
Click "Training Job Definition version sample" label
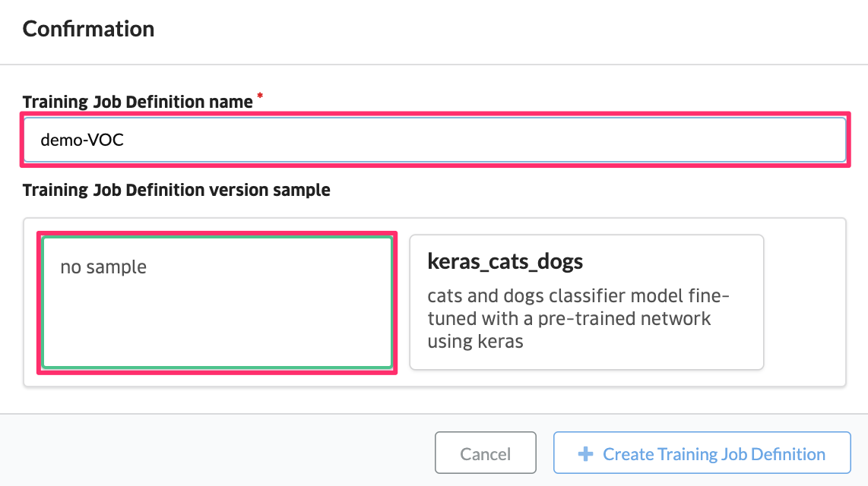[176, 190]
